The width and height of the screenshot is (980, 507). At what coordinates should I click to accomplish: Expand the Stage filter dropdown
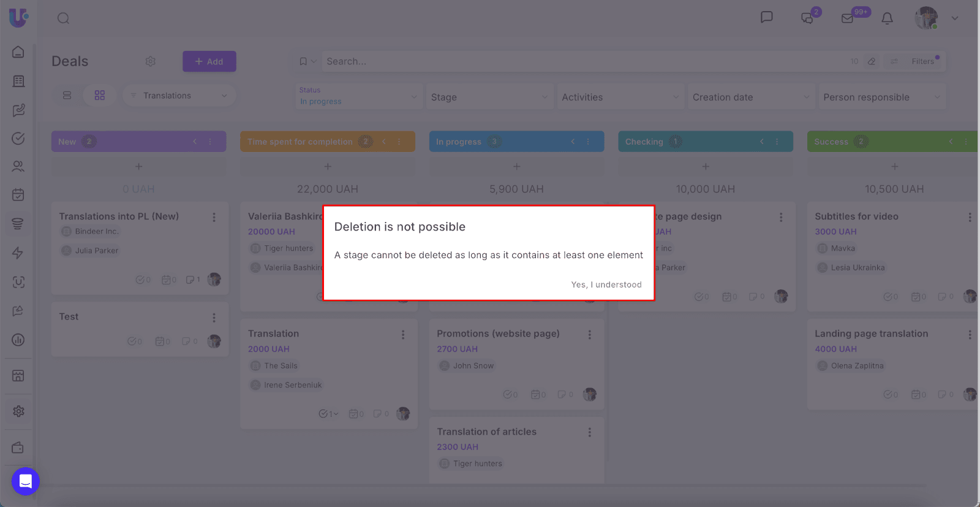(x=489, y=97)
